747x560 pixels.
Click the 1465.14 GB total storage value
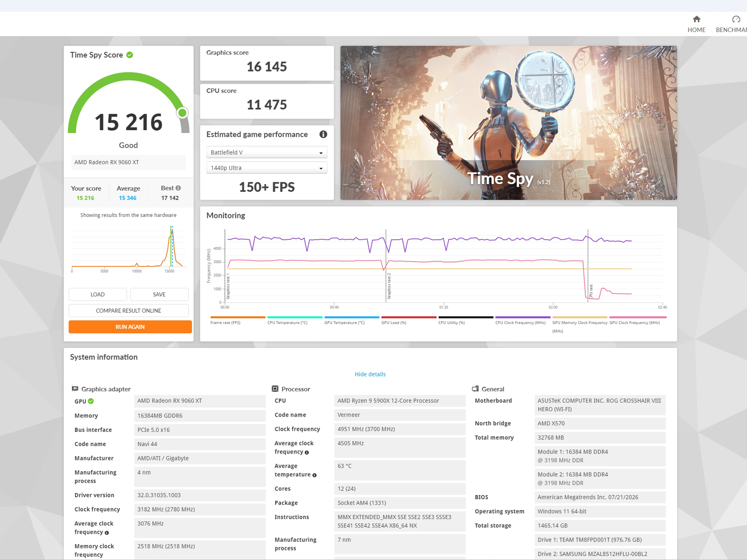[600, 525]
